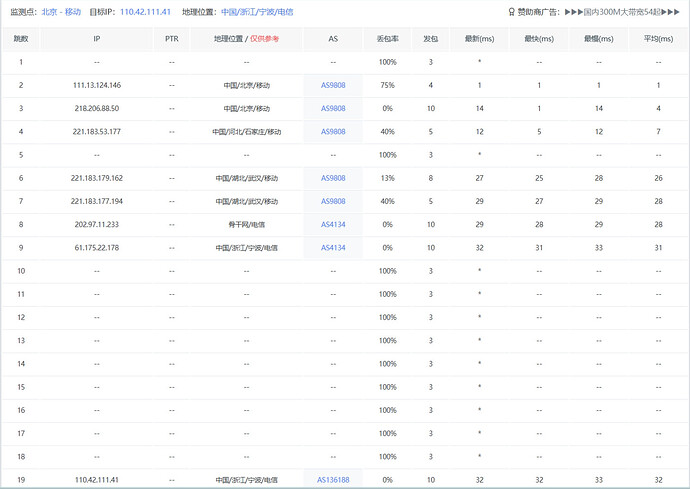The height and width of the screenshot is (489, 690).
Task: Select IP cell 221.183.179.162
Action: click(97, 178)
